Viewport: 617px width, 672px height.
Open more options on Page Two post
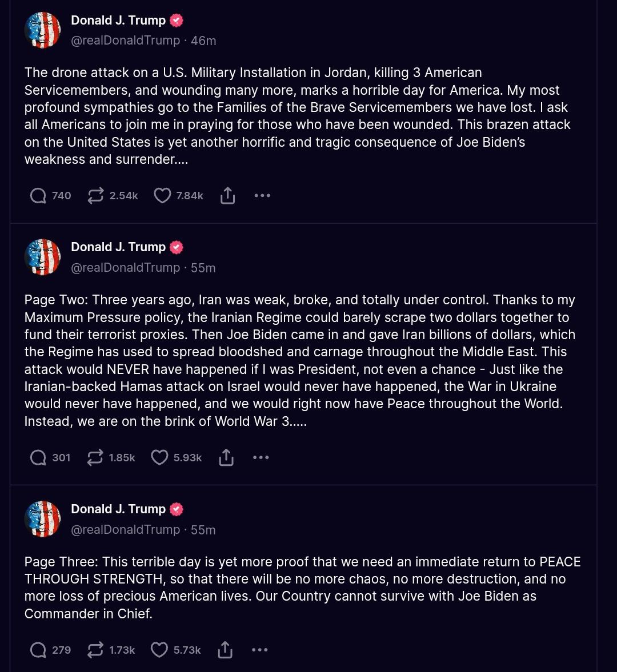(261, 458)
